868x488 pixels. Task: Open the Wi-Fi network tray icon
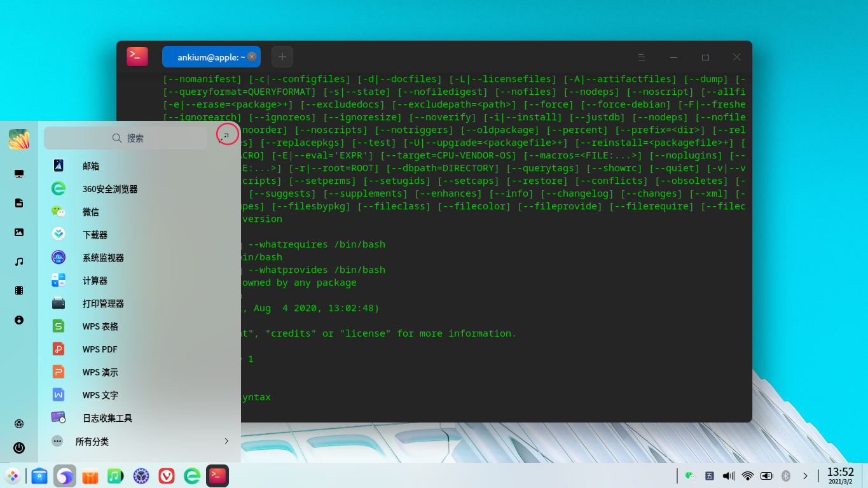click(748, 475)
